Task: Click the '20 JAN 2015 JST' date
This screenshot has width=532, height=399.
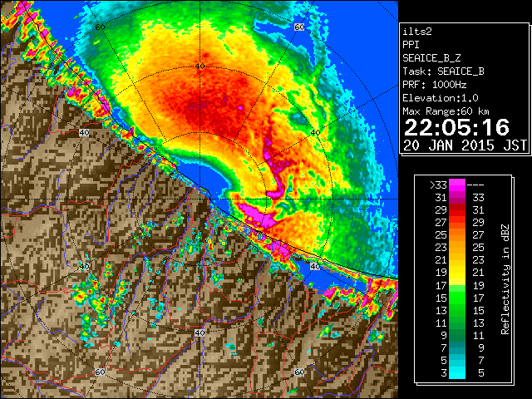Action: (x=465, y=145)
